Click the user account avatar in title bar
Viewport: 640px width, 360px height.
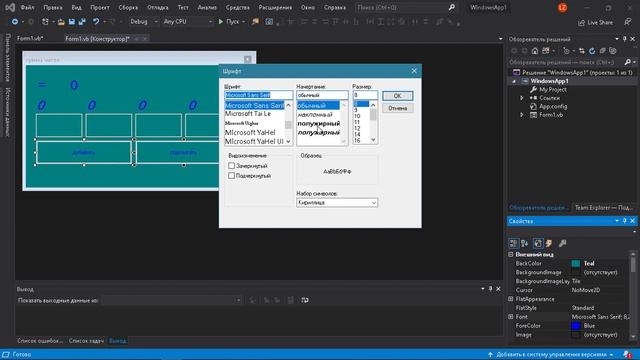pos(562,7)
